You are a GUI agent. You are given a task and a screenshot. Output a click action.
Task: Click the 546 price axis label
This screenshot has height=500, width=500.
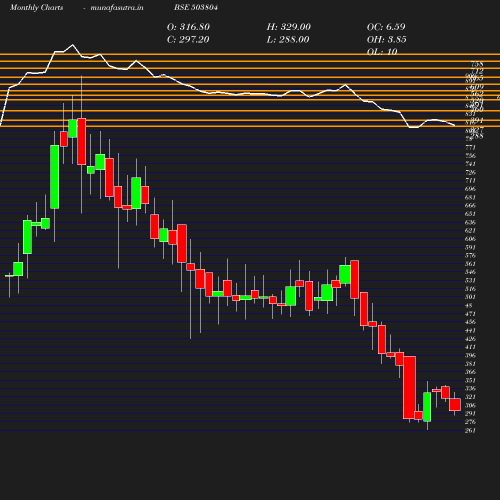470,272
